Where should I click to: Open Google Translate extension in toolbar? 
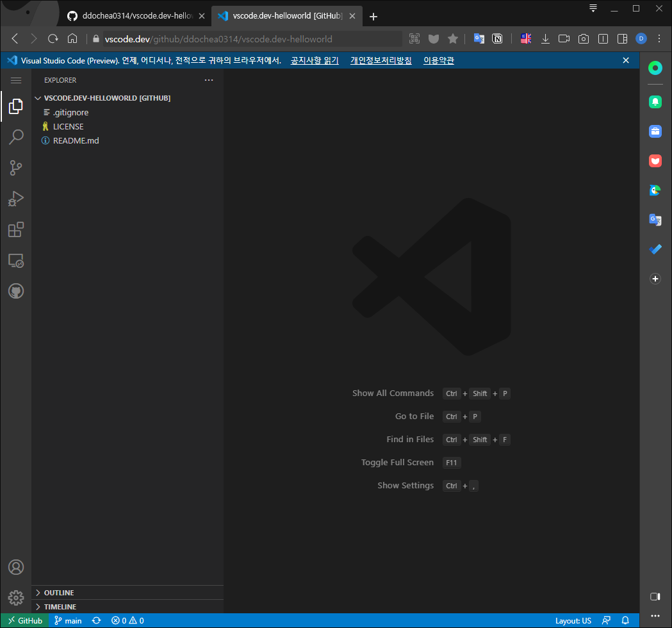(479, 38)
